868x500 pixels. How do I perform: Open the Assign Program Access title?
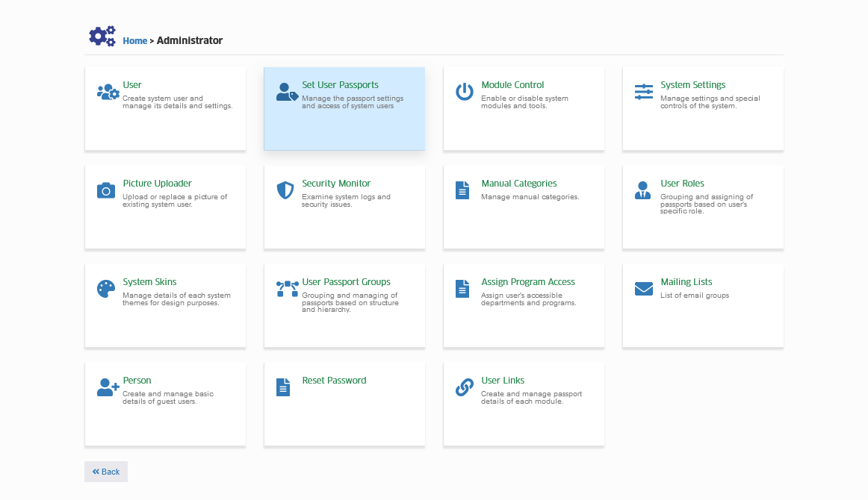point(528,282)
